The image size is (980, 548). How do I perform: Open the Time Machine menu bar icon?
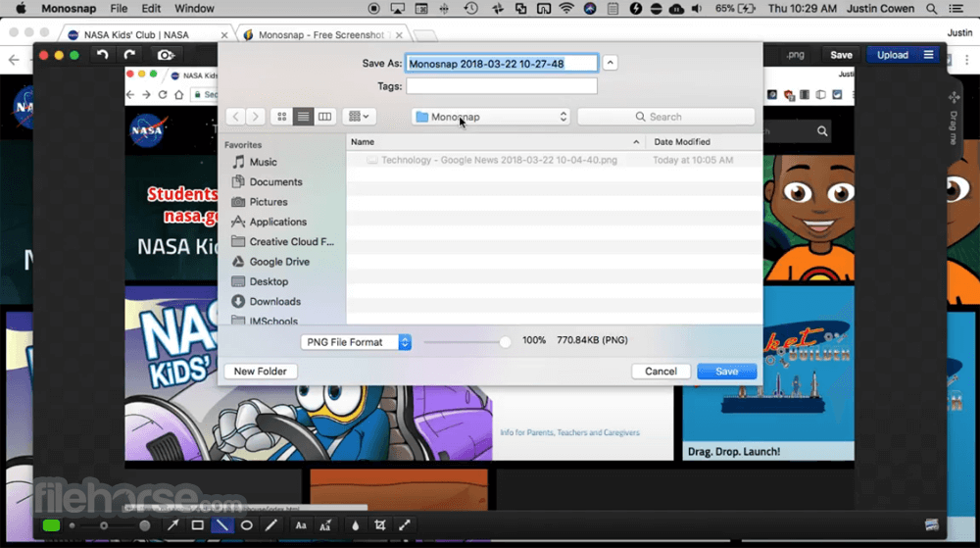point(470,9)
